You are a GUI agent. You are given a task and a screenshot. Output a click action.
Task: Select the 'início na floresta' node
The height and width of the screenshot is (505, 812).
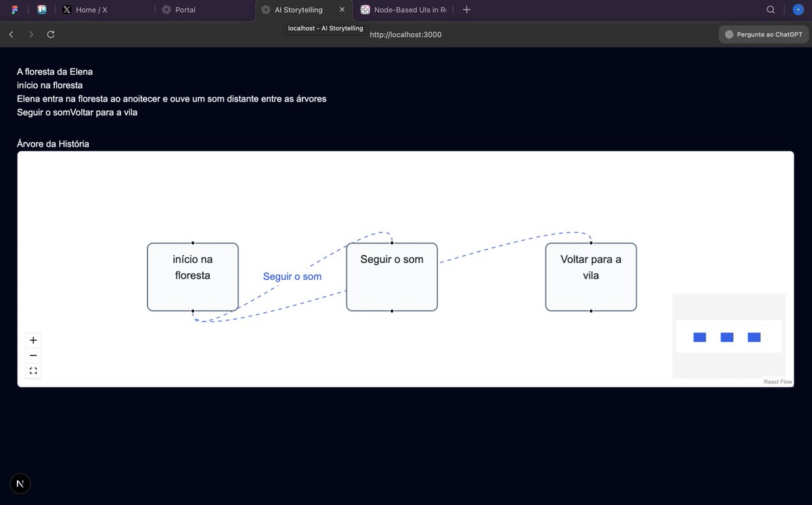click(x=193, y=277)
